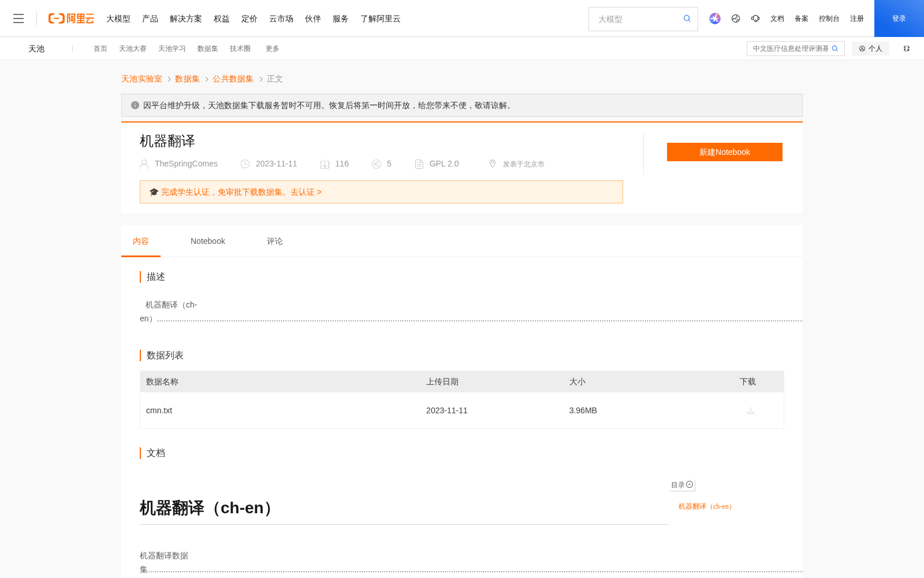The width and height of the screenshot is (924, 578).
Task: Open the colorful AI assistant icon
Action: (x=715, y=18)
